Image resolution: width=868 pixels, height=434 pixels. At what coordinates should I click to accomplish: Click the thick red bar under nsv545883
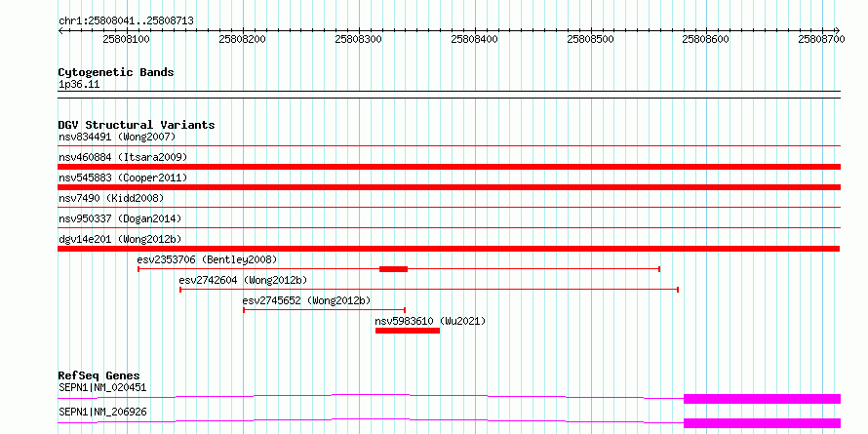coord(449,187)
